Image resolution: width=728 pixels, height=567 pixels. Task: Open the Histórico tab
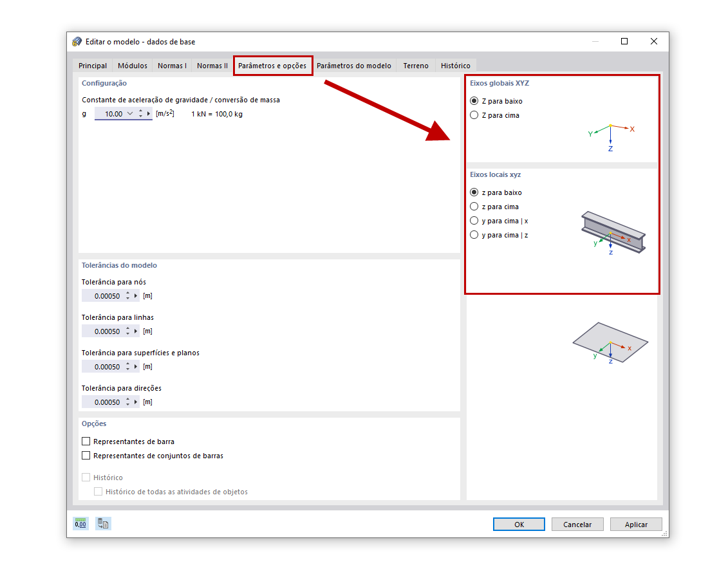(456, 66)
